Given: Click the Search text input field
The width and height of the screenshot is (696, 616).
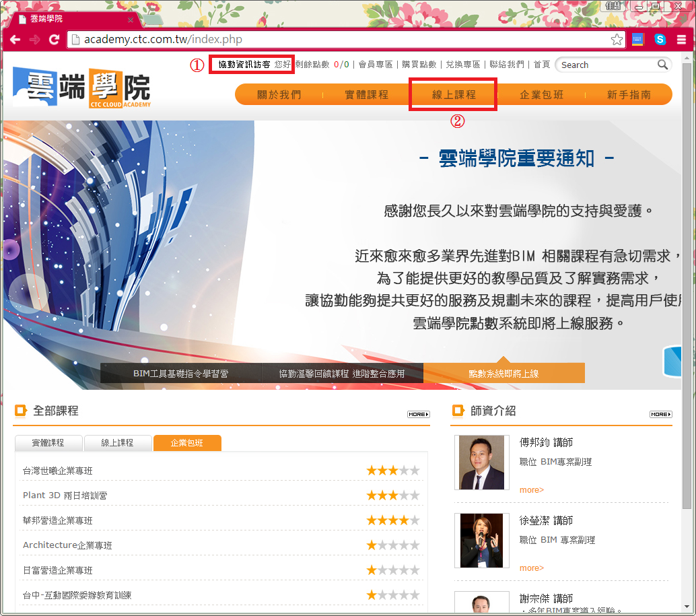Looking at the screenshot, I should (x=606, y=65).
